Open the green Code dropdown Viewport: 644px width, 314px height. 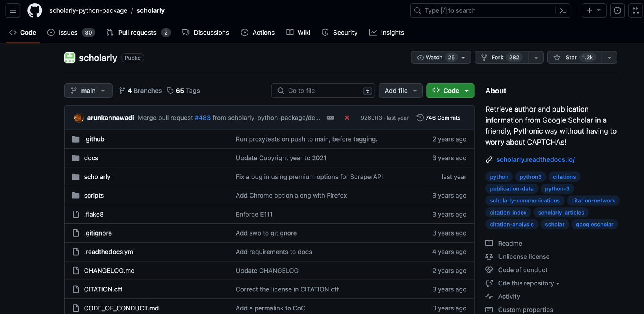click(450, 91)
